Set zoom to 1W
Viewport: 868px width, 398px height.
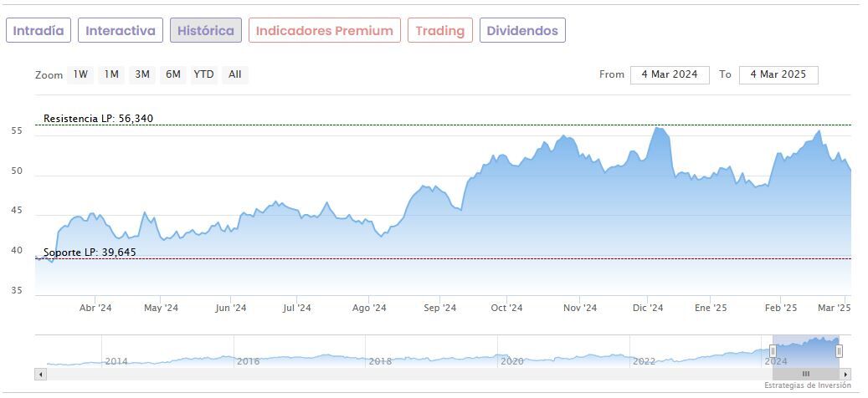pyautogui.click(x=80, y=74)
